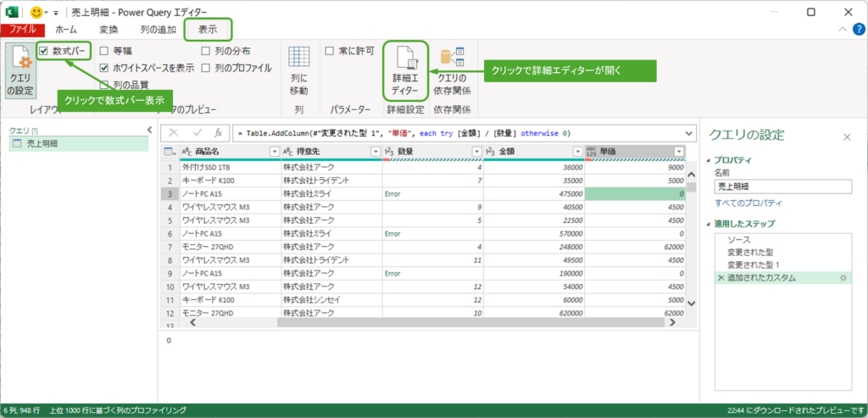
Task: Enable the 常に許可 checkbox
Action: coord(330,52)
